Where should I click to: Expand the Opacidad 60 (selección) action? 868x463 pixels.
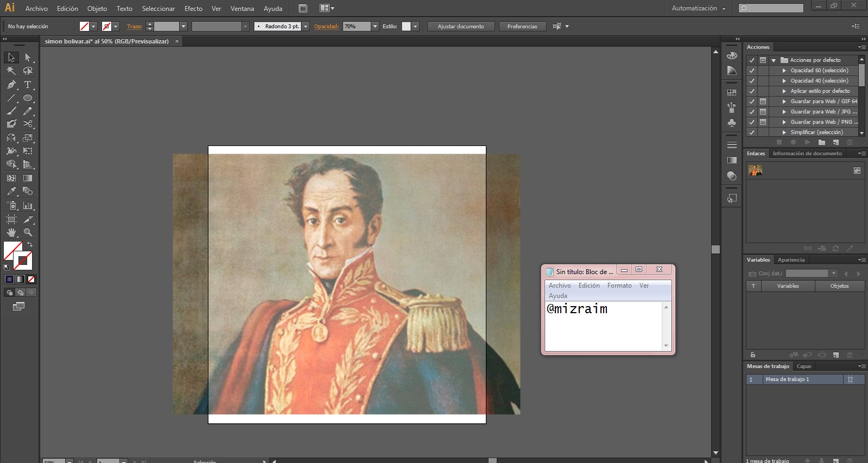[x=784, y=71]
